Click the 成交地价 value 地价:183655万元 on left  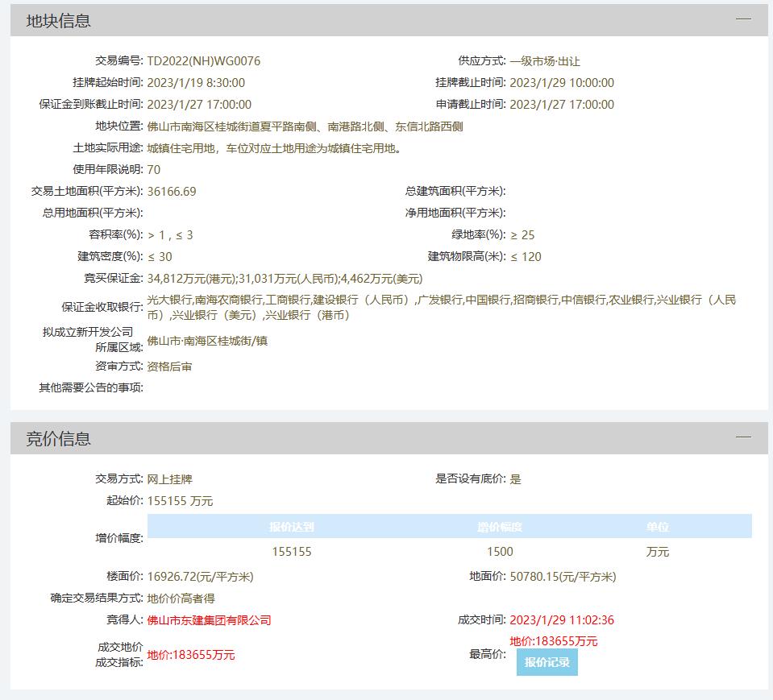191,655
